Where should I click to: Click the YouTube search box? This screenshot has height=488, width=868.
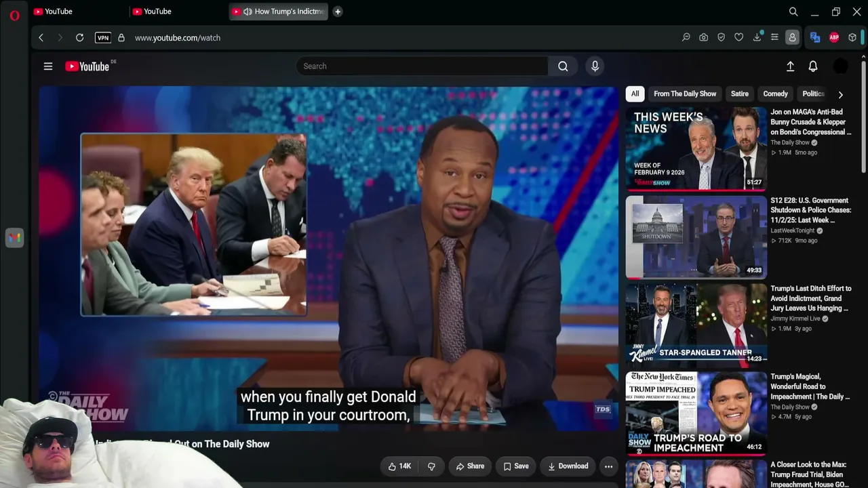point(422,66)
